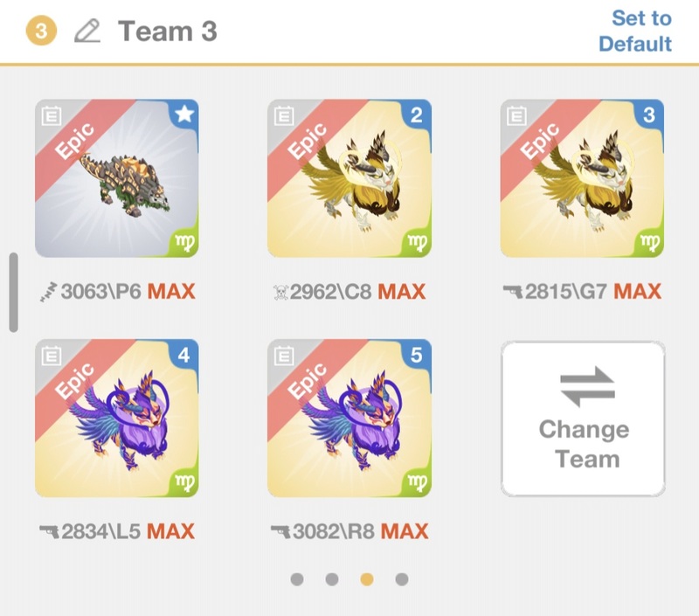Click Virgo sign badge on slot 4 card

coord(184,482)
